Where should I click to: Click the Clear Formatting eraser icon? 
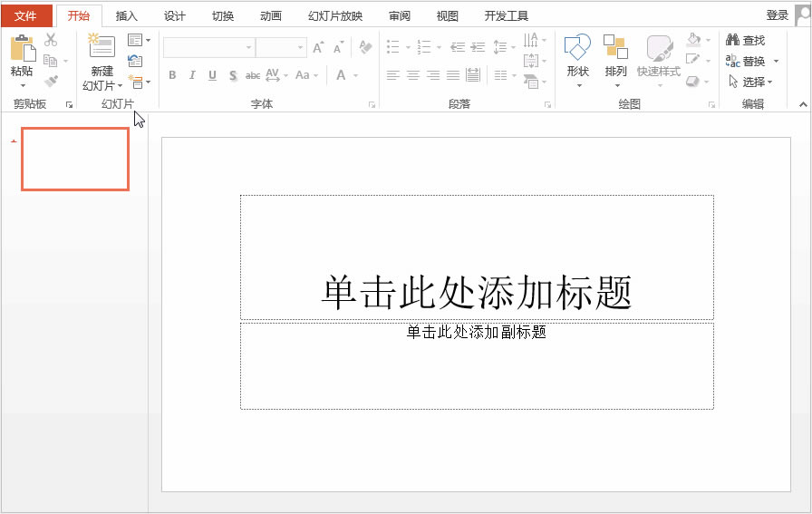365,48
